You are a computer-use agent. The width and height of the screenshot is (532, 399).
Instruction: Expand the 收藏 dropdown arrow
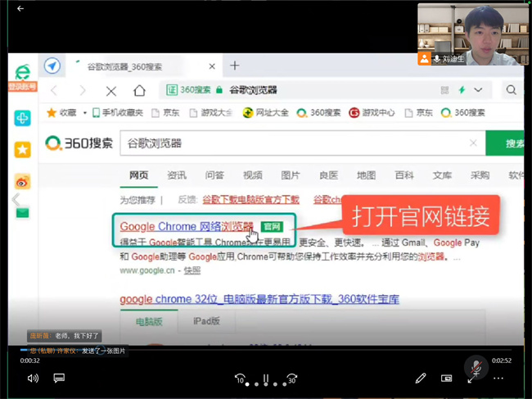(x=85, y=113)
